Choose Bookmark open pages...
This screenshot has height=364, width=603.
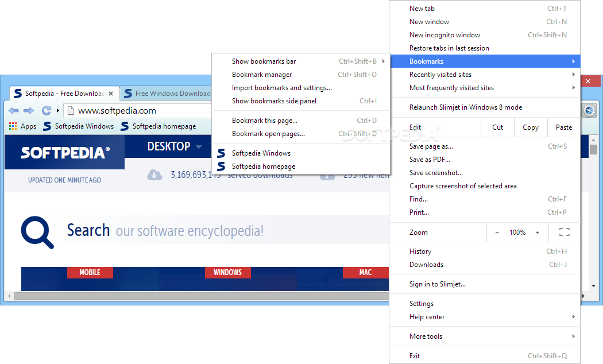tap(301, 134)
